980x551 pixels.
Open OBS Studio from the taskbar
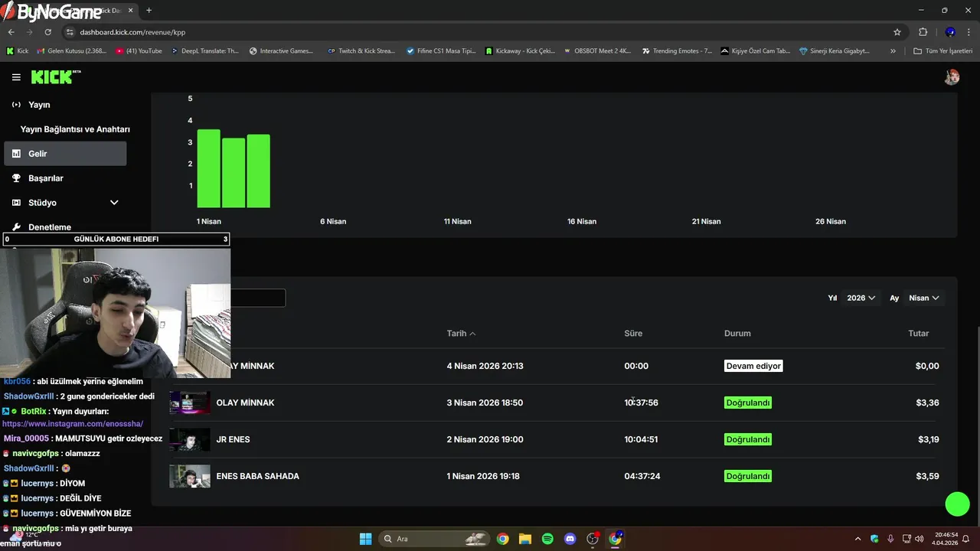click(x=593, y=539)
